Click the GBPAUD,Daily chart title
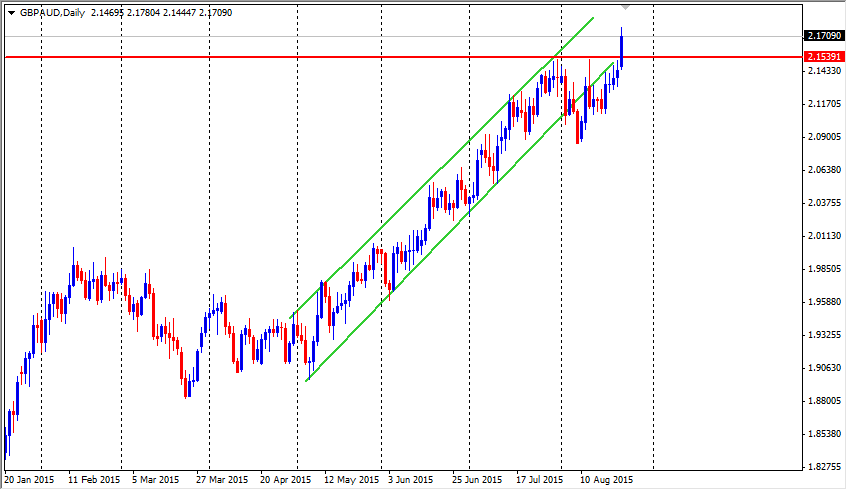 point(52,12)
